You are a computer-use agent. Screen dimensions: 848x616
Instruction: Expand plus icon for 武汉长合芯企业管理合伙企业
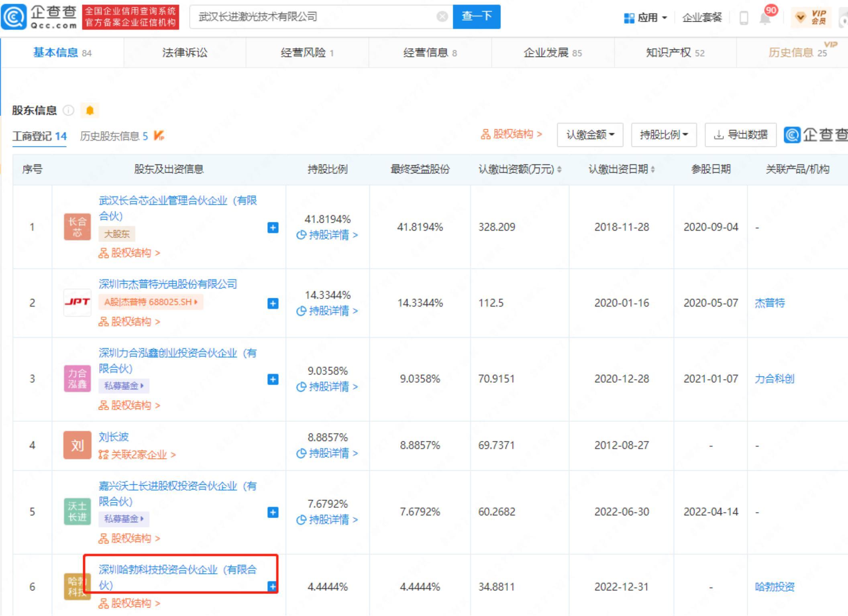coord(273,228)
